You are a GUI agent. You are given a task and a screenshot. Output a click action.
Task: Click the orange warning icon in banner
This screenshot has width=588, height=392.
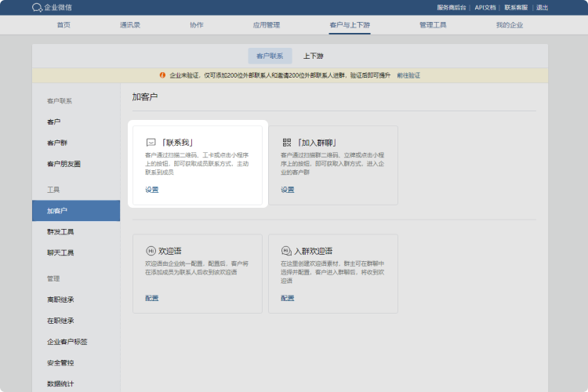(x=162, y=75)
